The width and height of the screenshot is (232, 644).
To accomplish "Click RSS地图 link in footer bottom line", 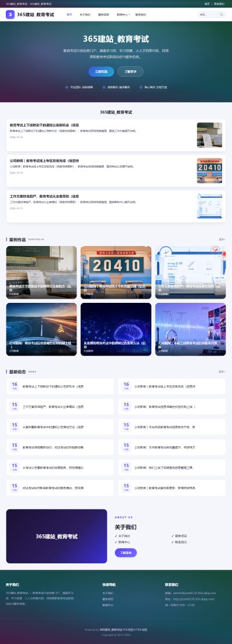I will coord(128,629).
